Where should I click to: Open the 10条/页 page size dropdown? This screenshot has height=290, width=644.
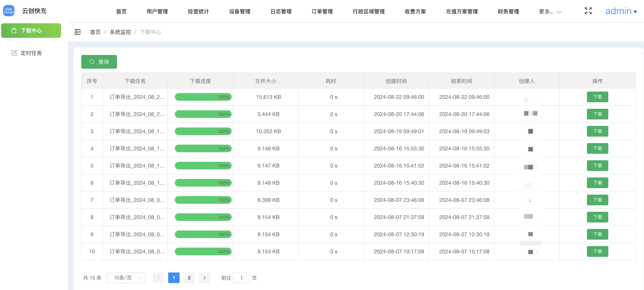click(x=126, y=278)
